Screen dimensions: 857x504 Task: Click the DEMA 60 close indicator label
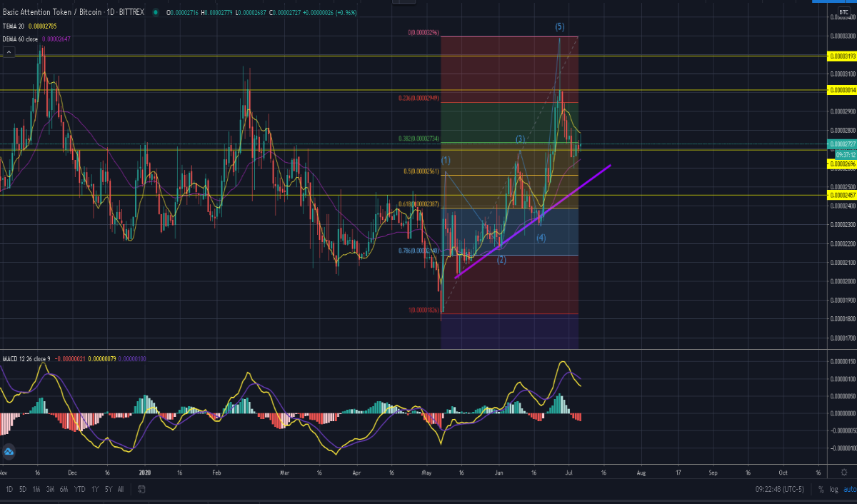(20, 39)
